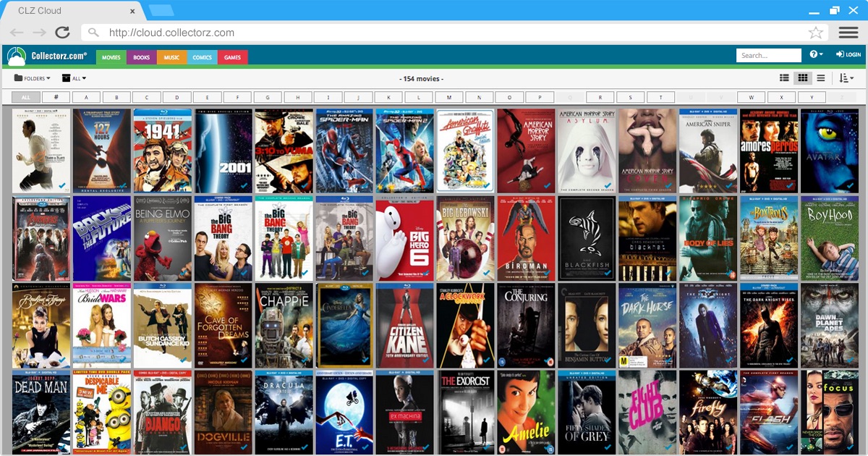Viewport: 868px width, 456px height.
Task: Filter titles starting with B
Action: (116, 97)
